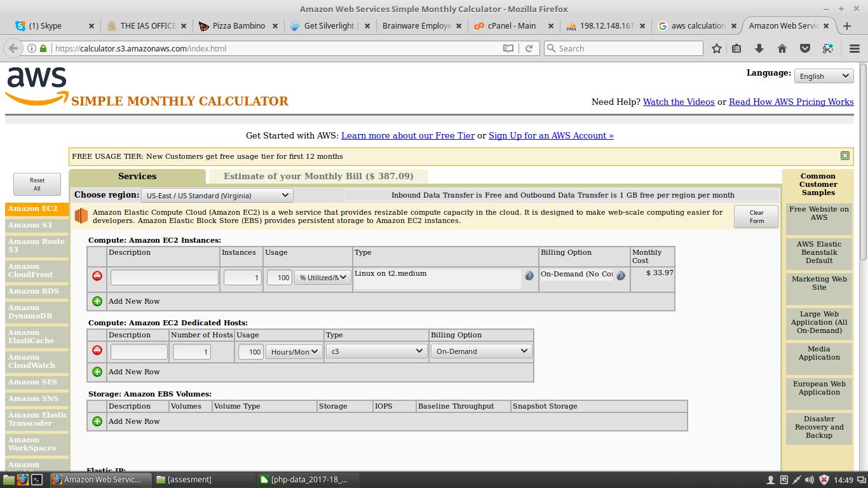Open the Choose region dropdown
This screenshot has width=868, height=488.
point(216,195)
